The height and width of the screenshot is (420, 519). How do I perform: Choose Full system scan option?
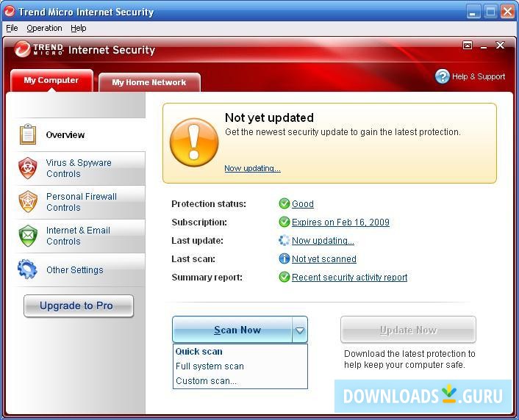click(x=240, y=366)
